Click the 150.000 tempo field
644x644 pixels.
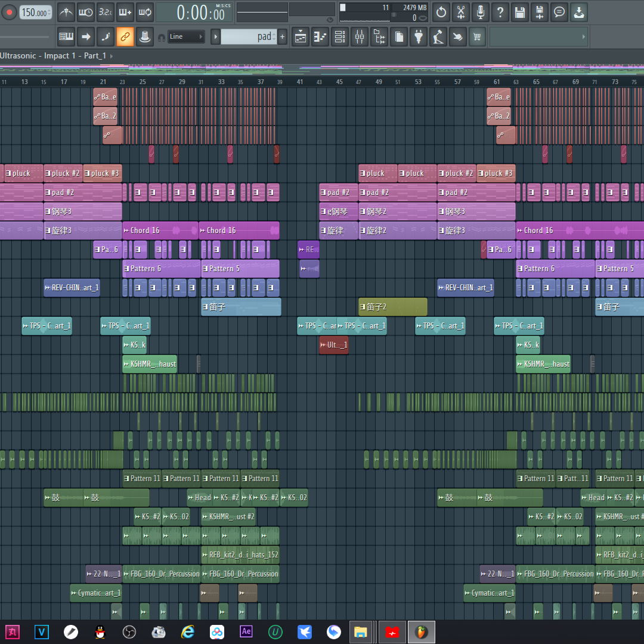click(36, 13)
